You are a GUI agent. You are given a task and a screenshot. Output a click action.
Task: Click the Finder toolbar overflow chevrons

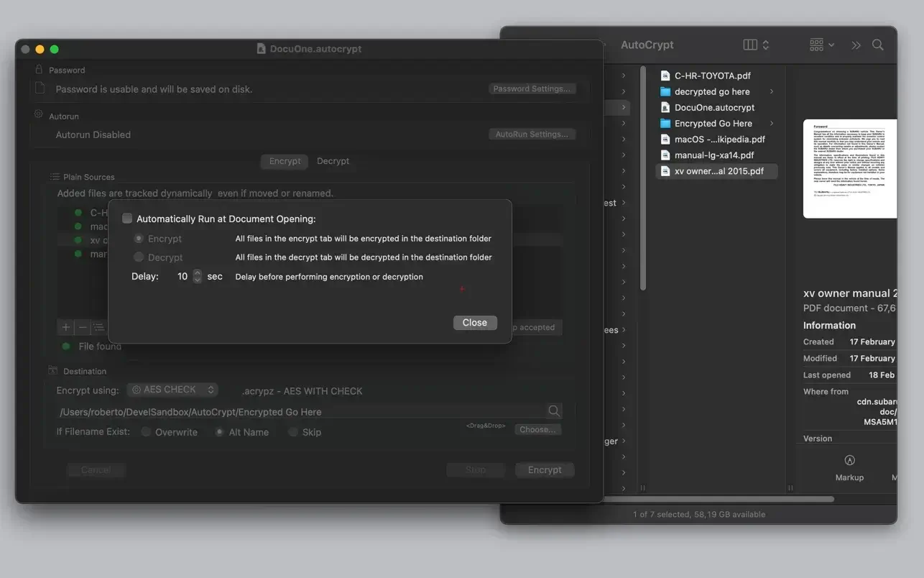(x=856, y=45)
